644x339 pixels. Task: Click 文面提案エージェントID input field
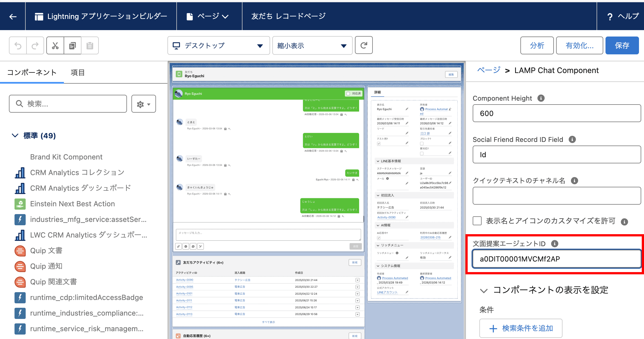(557, 259)
